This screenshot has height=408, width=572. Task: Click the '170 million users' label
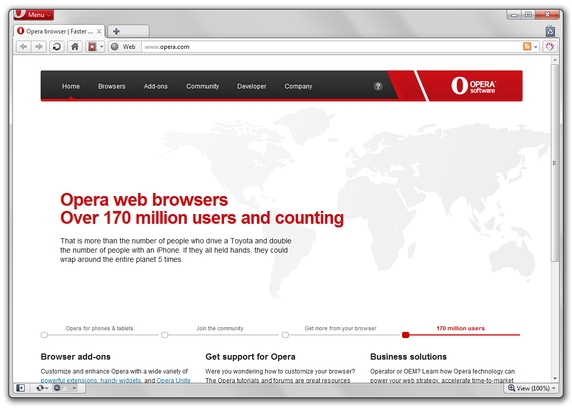(460, 328)
